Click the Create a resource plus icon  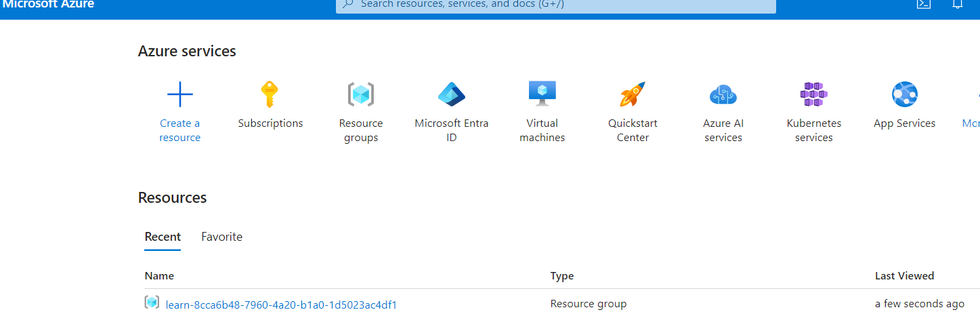tap(180, 94)
